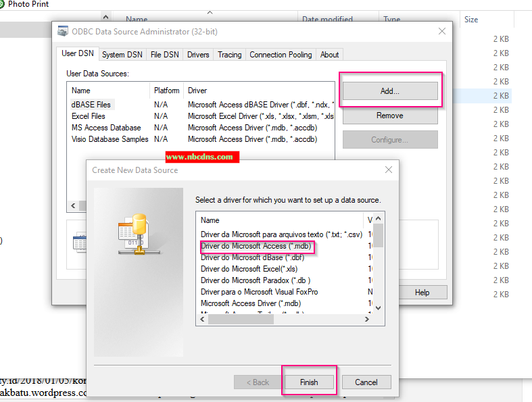Click the driver list vertical scrollbar thumb
The height and width of the screenshot is (402, 532).
click(x=379, y=236)
